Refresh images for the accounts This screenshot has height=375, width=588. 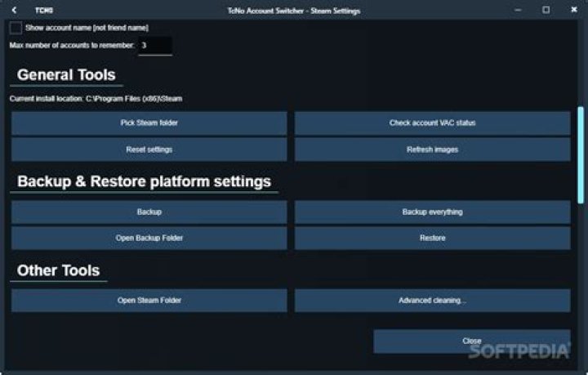tap(432, 150)
